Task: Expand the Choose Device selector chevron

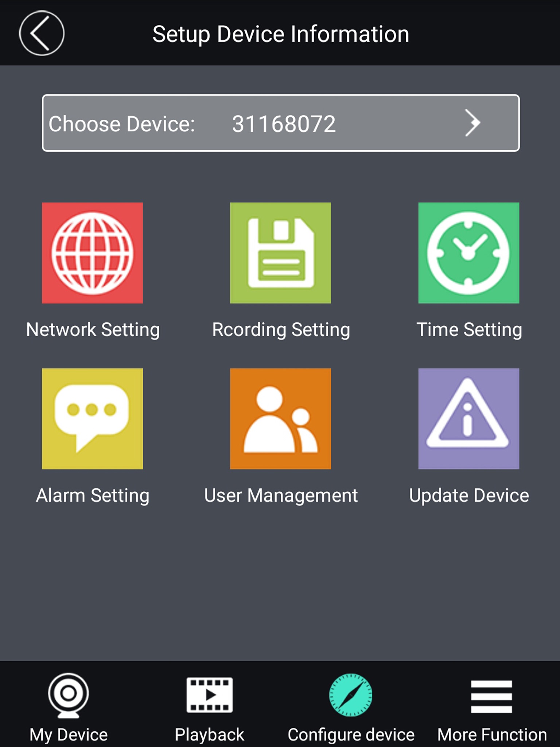Action: (x=472, y=123)
